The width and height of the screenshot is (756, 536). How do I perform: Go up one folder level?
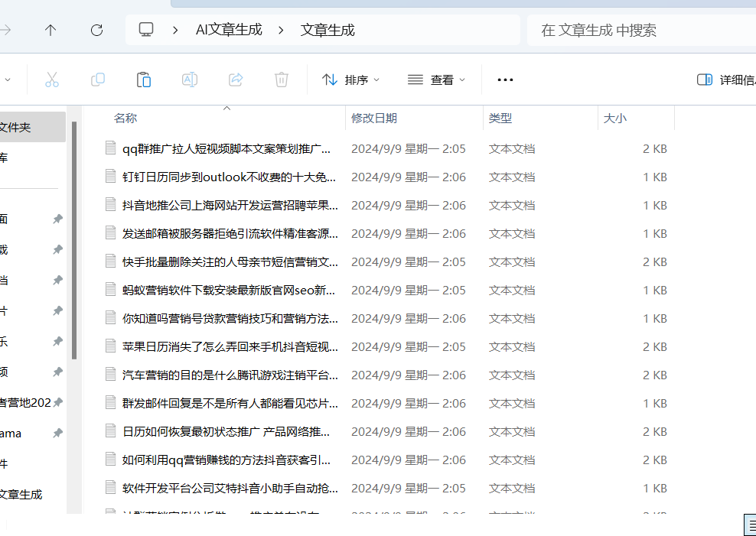click(51, 31)
